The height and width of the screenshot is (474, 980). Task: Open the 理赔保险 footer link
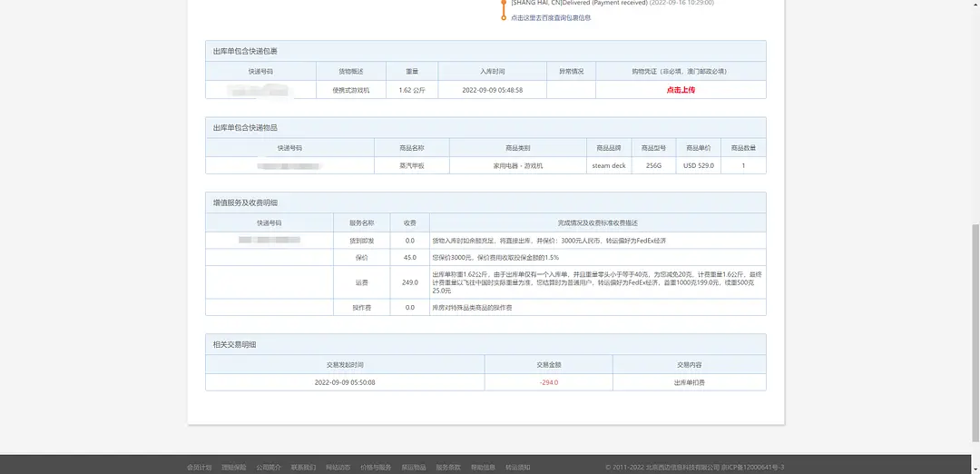coord(233,467)
